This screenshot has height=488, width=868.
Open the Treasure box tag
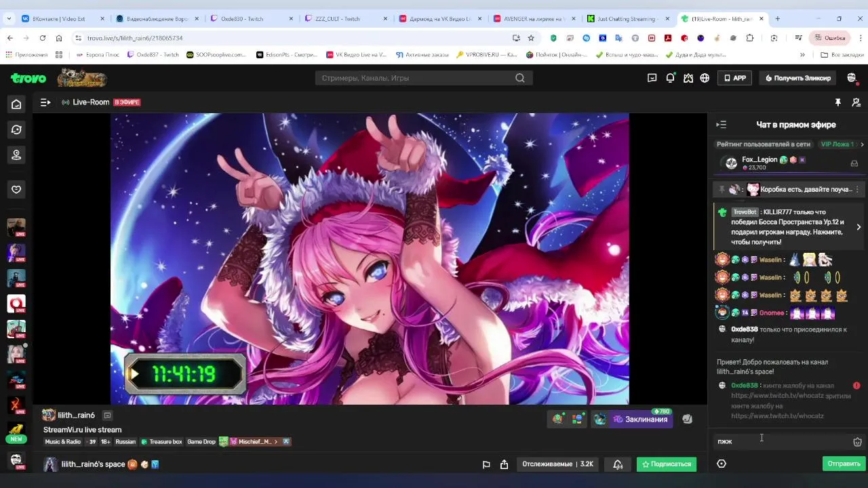tap(161, 442)
